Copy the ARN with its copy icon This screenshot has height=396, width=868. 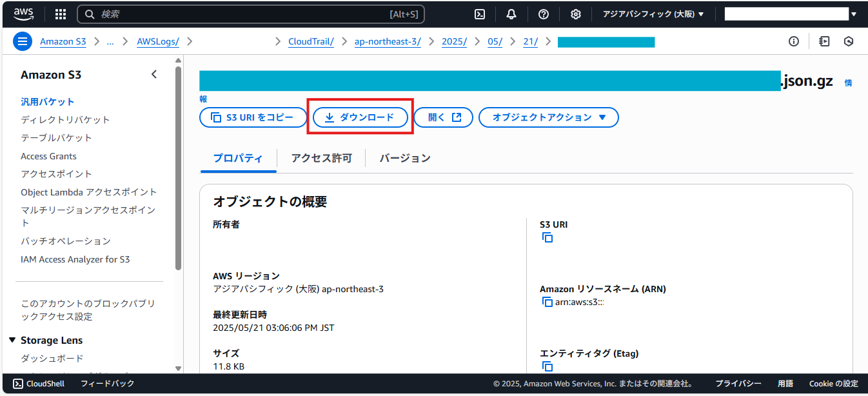(x=547, y=302)
